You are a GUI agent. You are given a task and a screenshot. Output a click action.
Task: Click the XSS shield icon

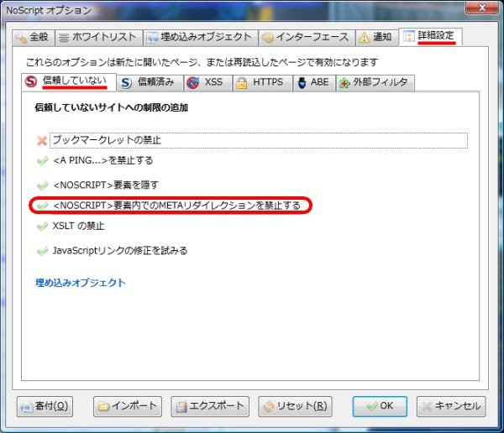click(x=193, y=83)
